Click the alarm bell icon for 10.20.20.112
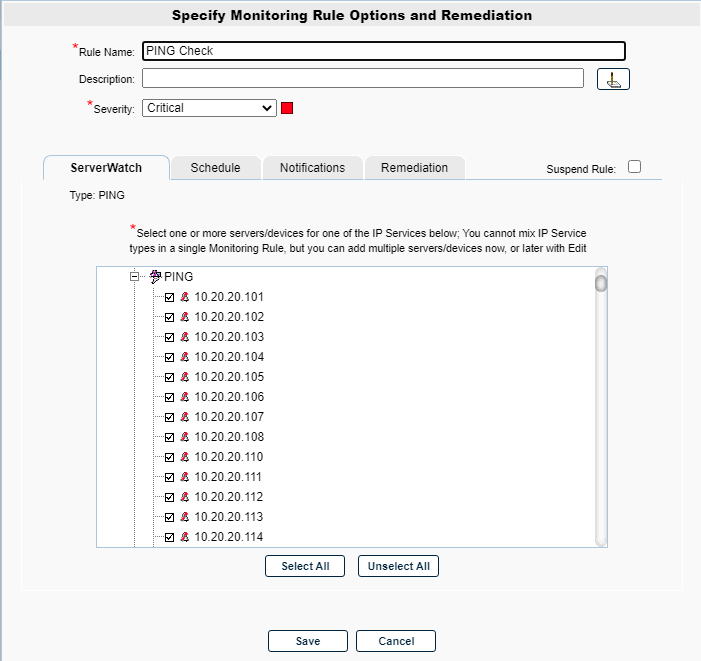Image resolution: width=701 pixels, height=661 pixels. (x=185, y=497)
